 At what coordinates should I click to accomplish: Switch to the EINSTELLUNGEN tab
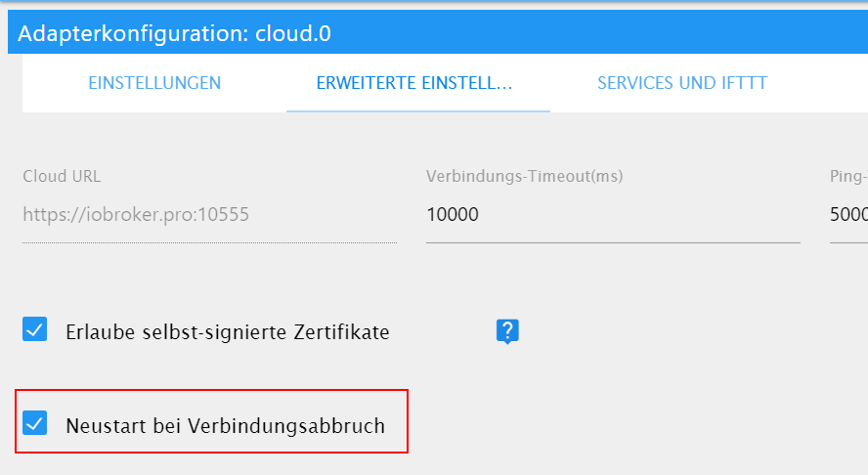[154, 83]
